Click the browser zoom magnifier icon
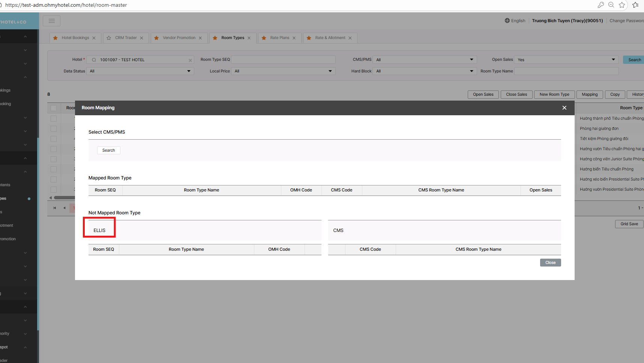This screenshot has height=363, width=644. 611,5
